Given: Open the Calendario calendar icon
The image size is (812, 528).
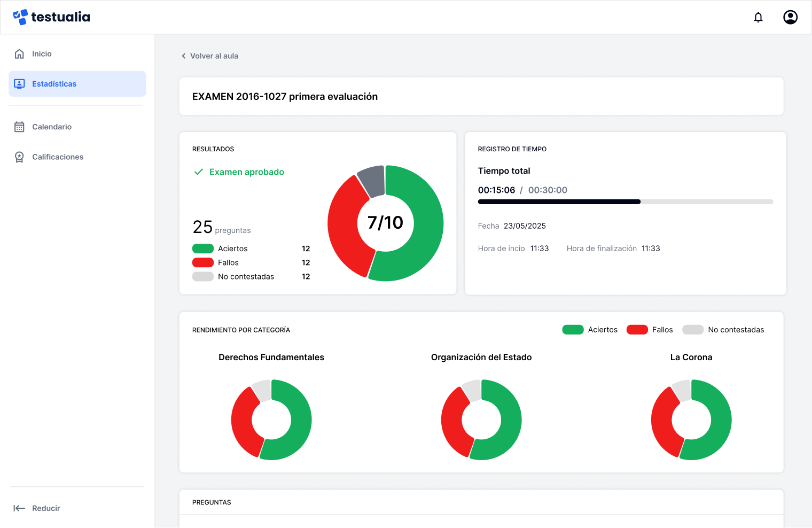Looking at the screenshot, I should (x=20, y=127).
